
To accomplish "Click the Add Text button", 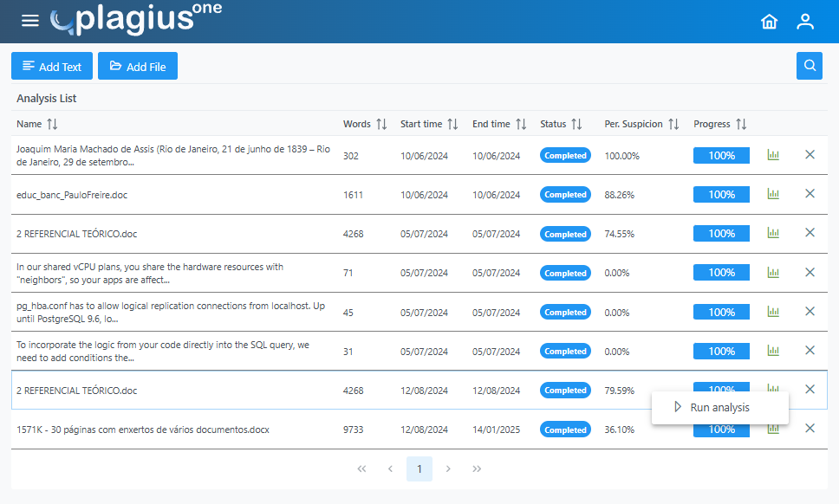I will point(52,67).
